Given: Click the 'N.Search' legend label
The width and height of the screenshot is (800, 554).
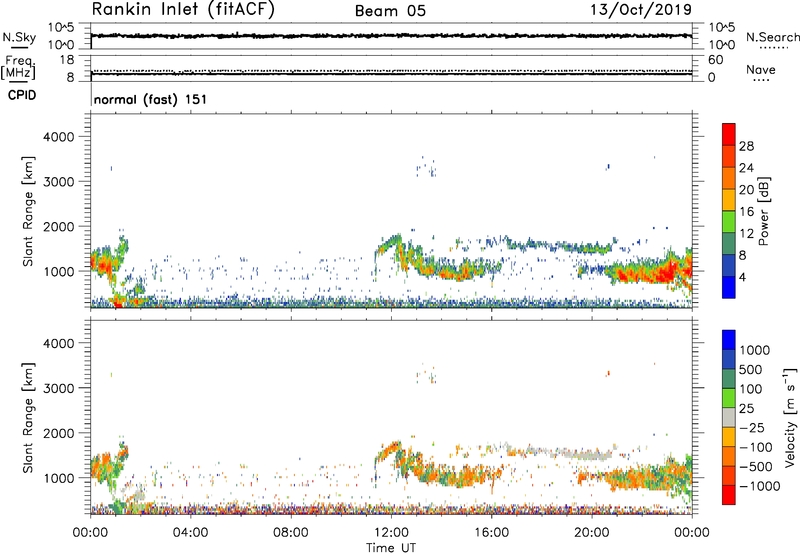Looking at the screenshot, I should 772,37.
